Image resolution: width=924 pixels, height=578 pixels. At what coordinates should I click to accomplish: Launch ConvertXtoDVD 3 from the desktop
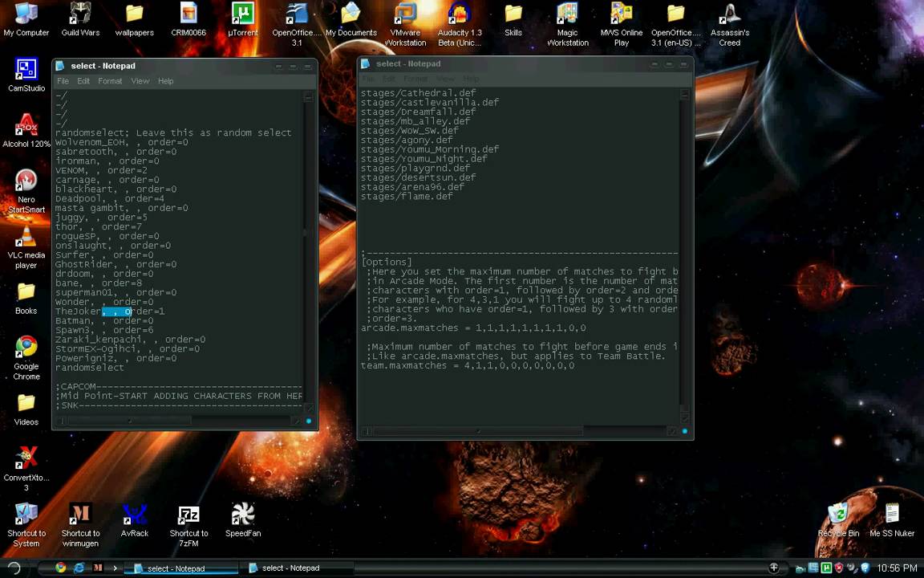(26, 469)
